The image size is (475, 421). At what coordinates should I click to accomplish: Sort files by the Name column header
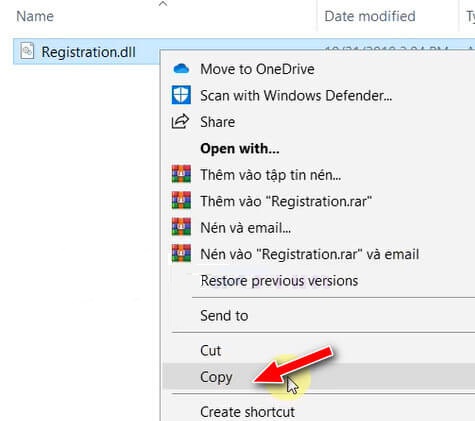pos(35,16)
